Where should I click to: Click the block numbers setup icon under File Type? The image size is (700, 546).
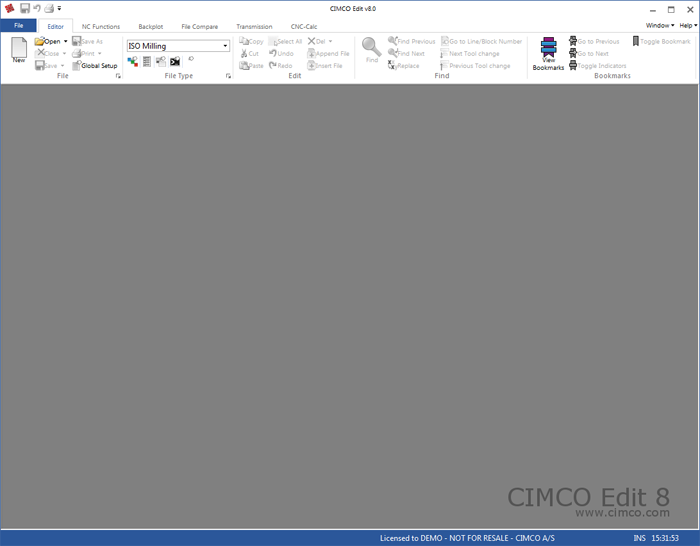tap(147, 62)
